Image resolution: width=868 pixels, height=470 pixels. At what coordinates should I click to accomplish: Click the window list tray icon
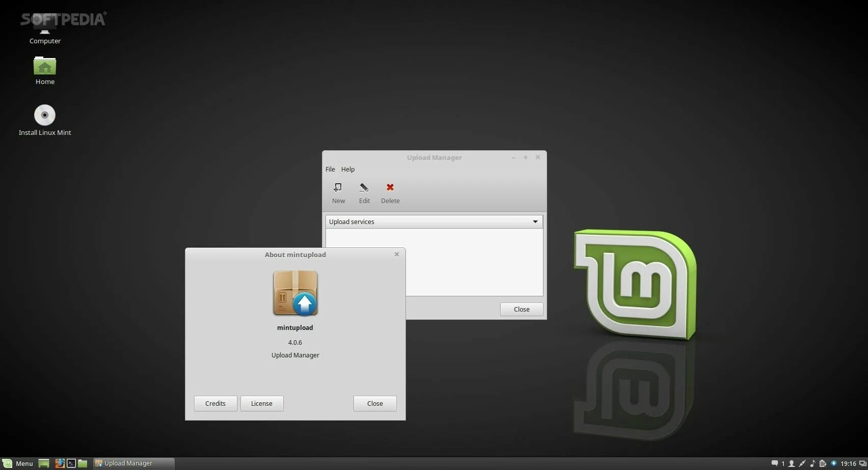click(x=862, y=463)
